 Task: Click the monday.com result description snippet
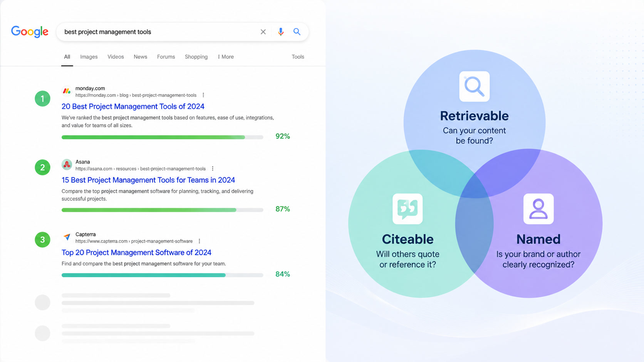[x=168, y=122]
